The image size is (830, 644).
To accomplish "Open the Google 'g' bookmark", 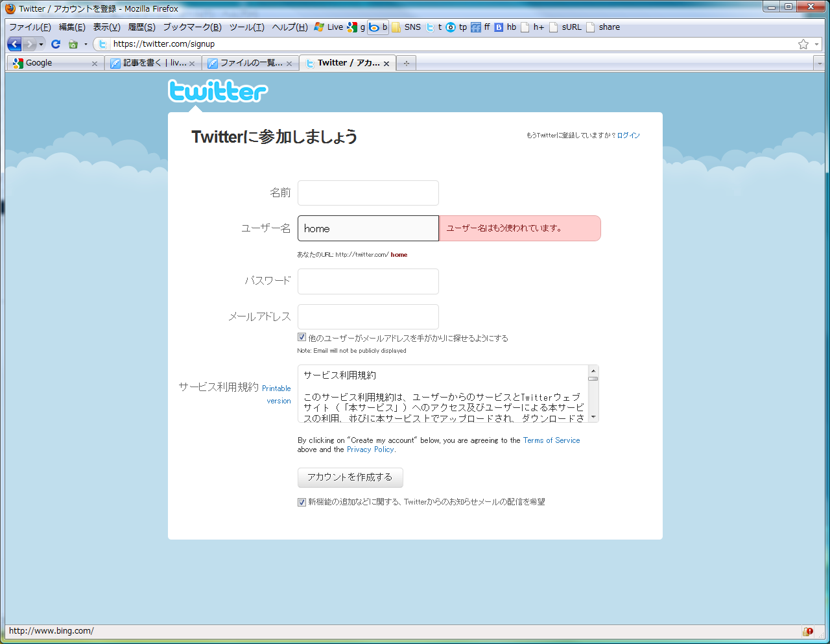I will [356, 27].
